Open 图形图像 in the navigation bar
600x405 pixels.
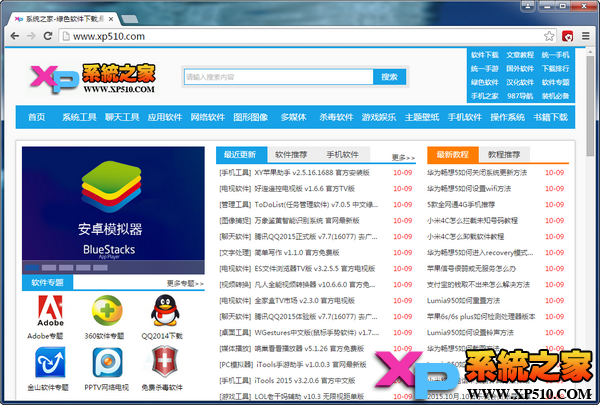point(251,117)
